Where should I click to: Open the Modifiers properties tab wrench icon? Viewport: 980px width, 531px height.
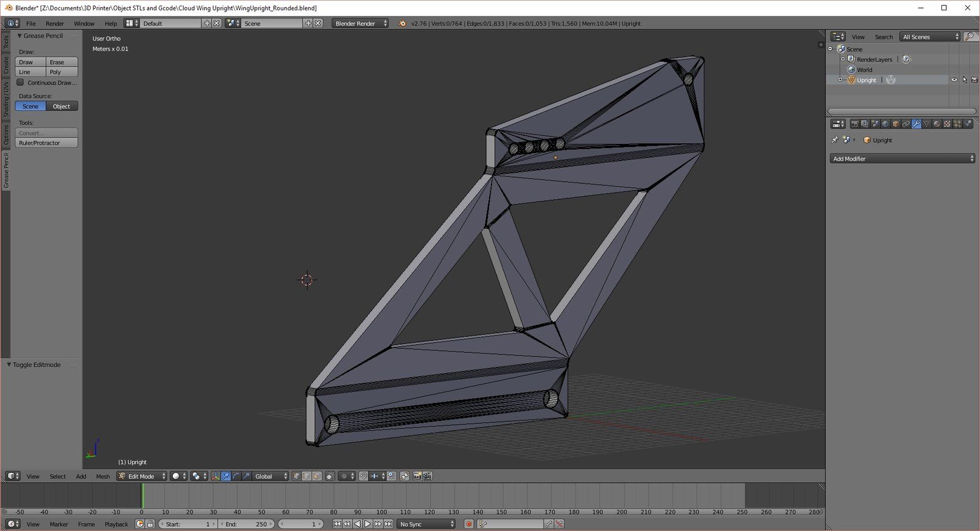point(916,124)
